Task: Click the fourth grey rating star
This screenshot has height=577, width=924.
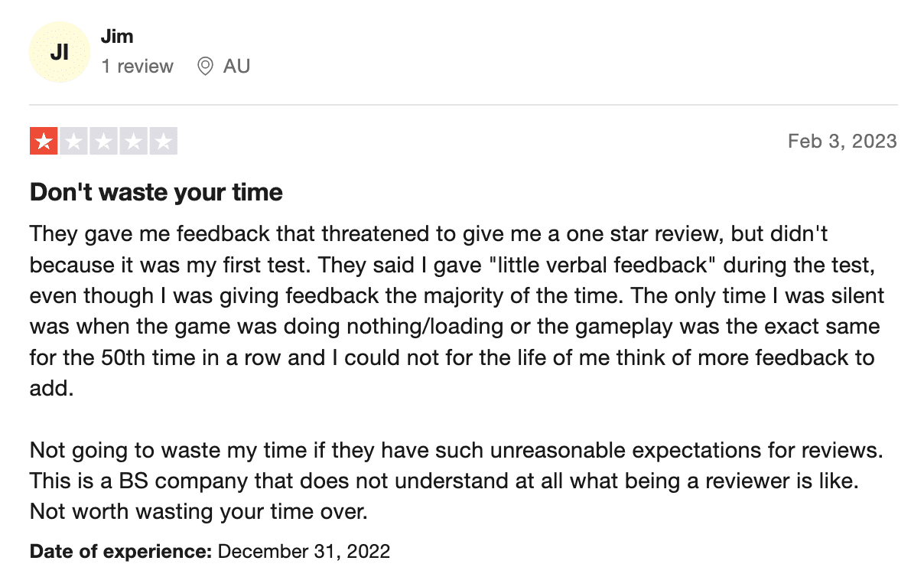Action: pyautogui.click(x=133, y=142)
